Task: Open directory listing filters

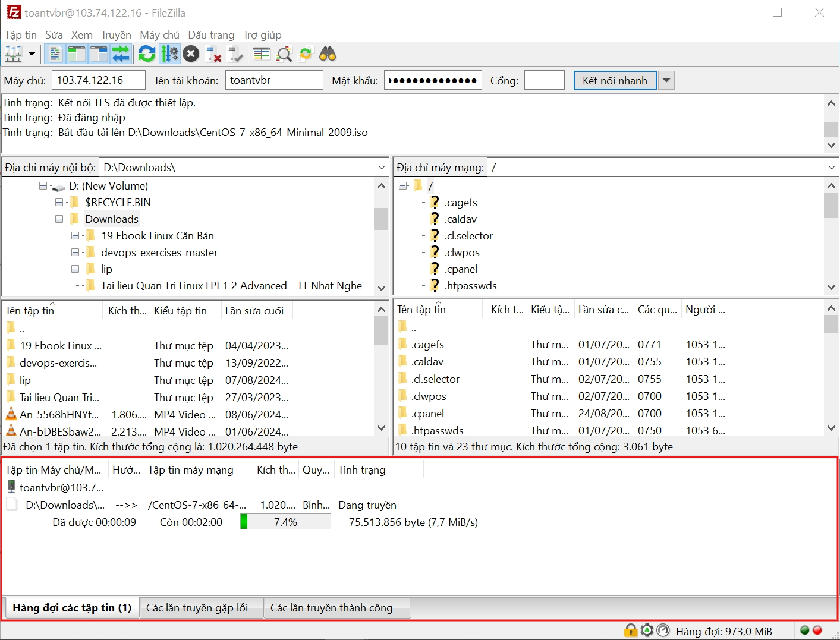Action: (262, 54)
